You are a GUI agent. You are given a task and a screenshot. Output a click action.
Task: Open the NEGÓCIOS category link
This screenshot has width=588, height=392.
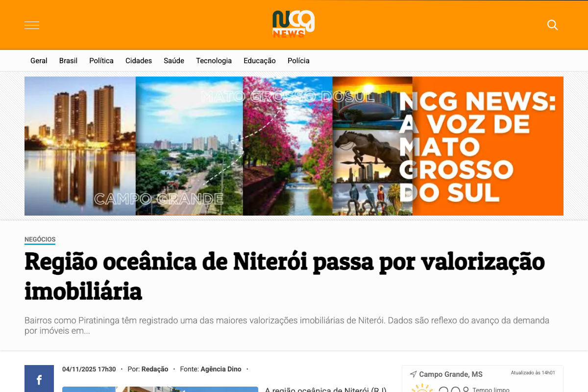pyautogui.click(x=39, y=240)
